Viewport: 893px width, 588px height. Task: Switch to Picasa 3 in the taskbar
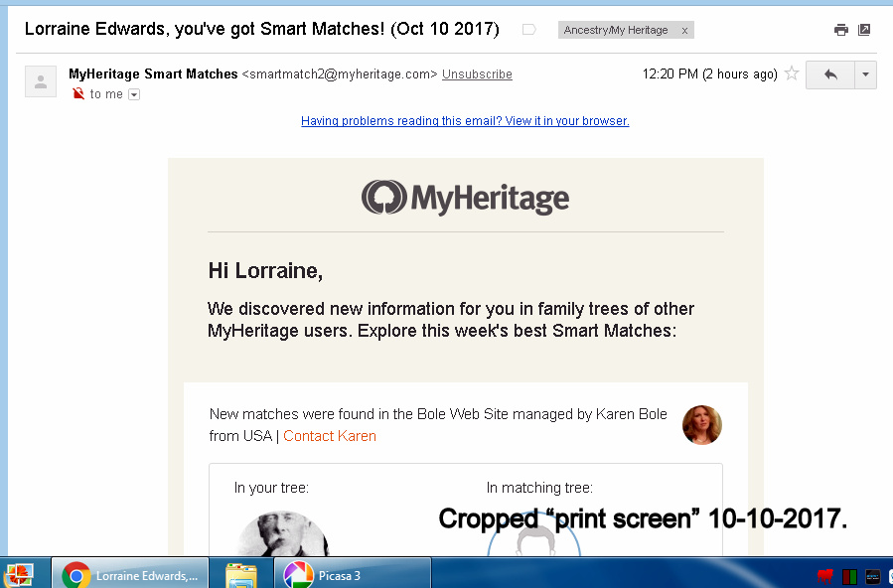(x=353, y=575)
